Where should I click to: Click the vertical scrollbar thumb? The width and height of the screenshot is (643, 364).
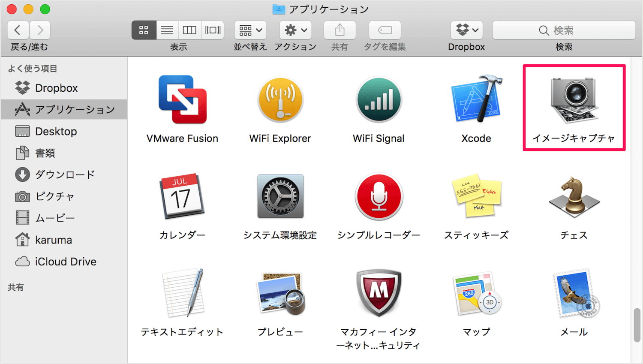(637, 325)
